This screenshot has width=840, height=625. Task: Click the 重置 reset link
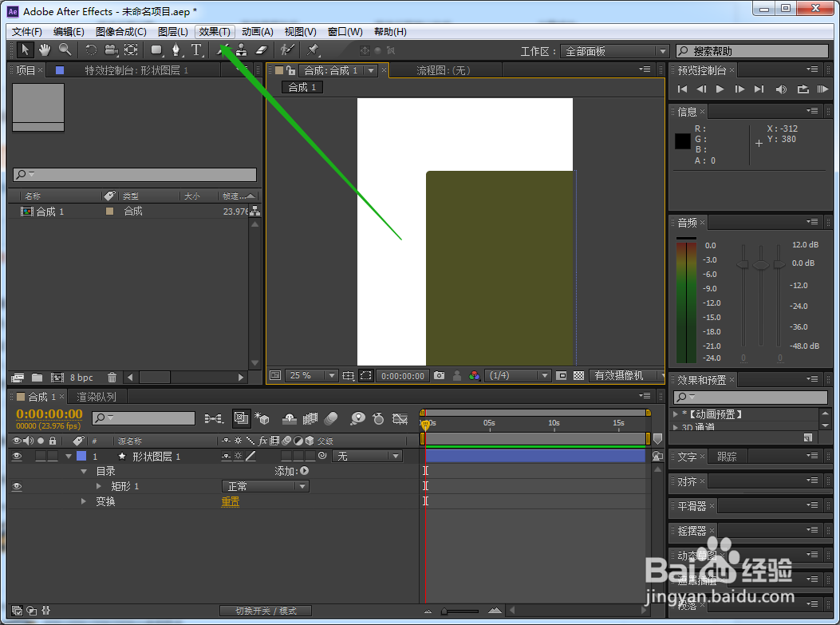pyautogui.click(x=231, y=501)
